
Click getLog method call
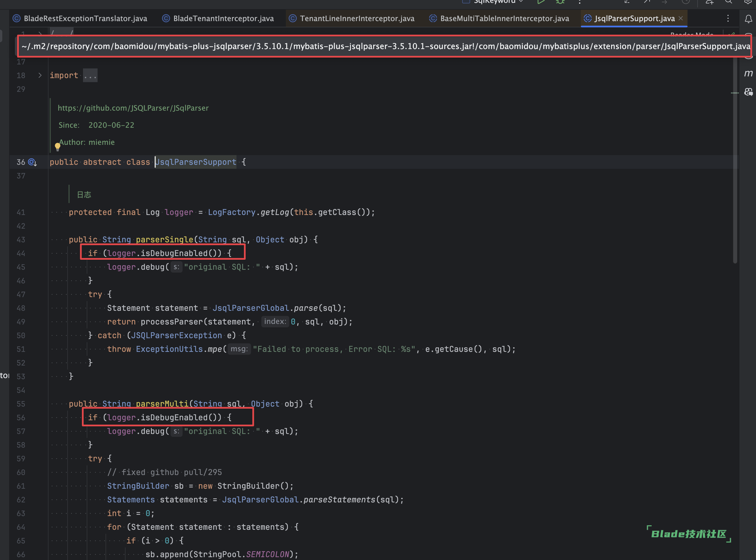click(x=275, y=212)
